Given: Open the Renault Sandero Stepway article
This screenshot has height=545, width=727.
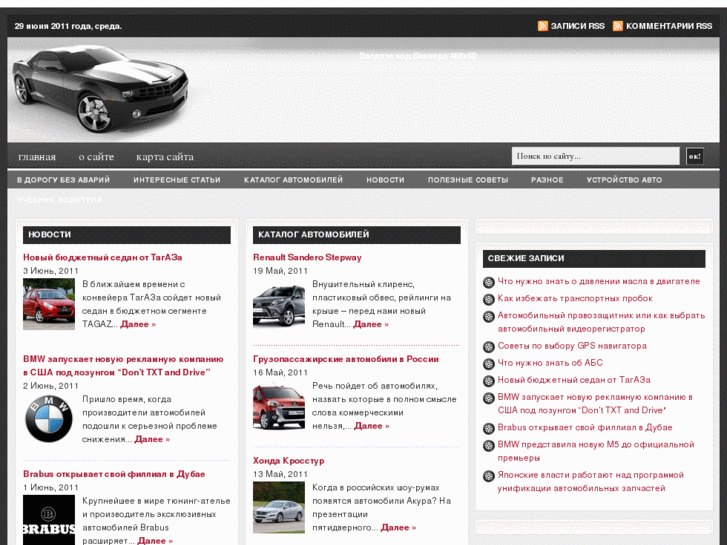Looking at the screenshot, I should point(307,257).
